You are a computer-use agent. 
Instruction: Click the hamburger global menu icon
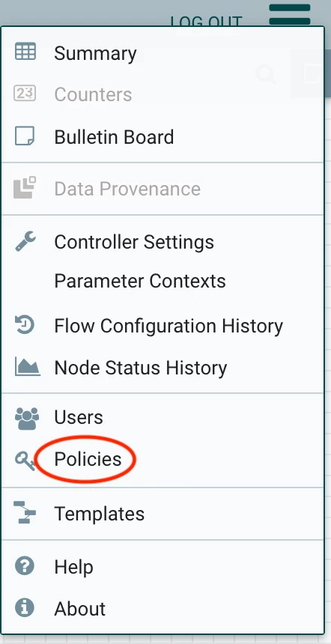coord(290,14)
